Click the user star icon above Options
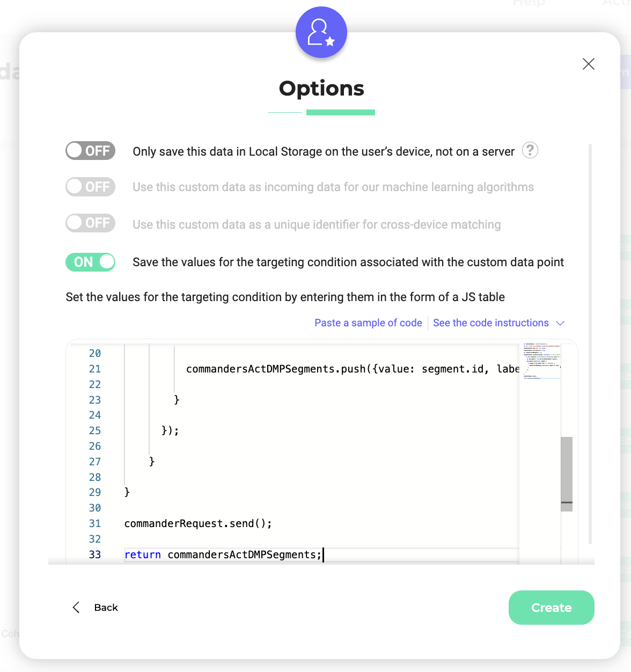The image size is (631, 672). pos(321,33)
